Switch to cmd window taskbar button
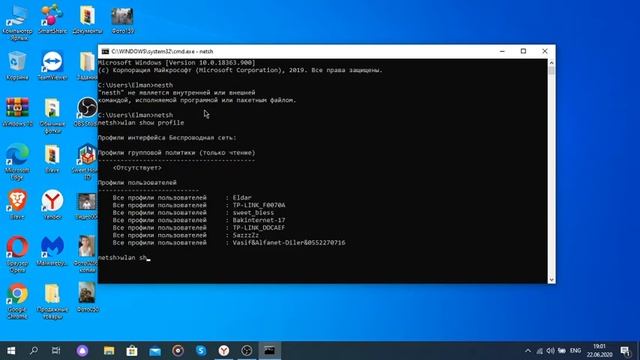The height and width of the screenshot is (360, 640). [x=269, y=351]
